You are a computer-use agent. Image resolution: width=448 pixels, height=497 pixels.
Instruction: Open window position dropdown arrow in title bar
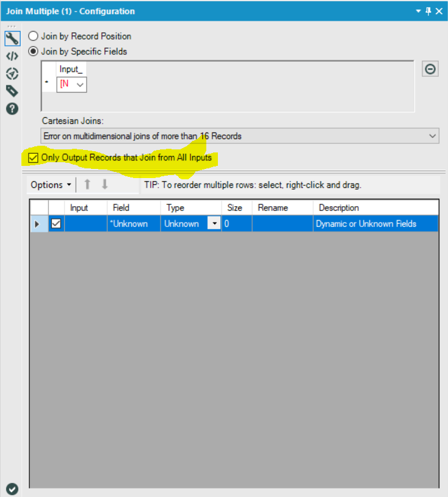click(419, 11)
